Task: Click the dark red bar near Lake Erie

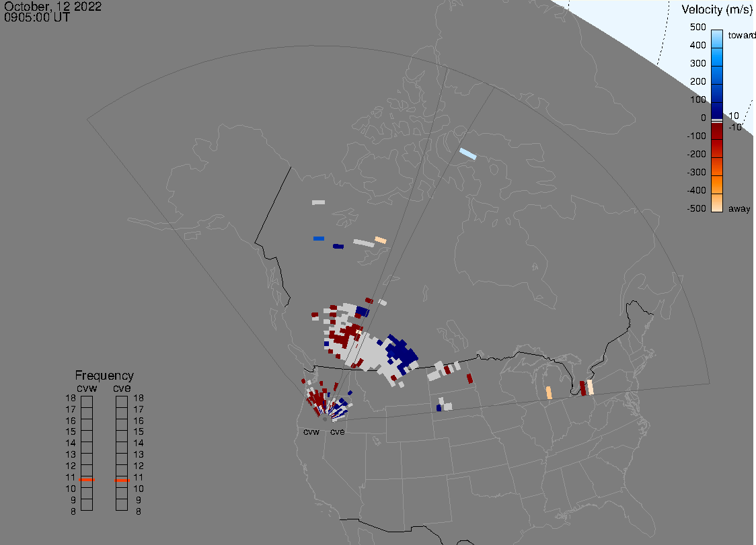Action: coord(582,388)
